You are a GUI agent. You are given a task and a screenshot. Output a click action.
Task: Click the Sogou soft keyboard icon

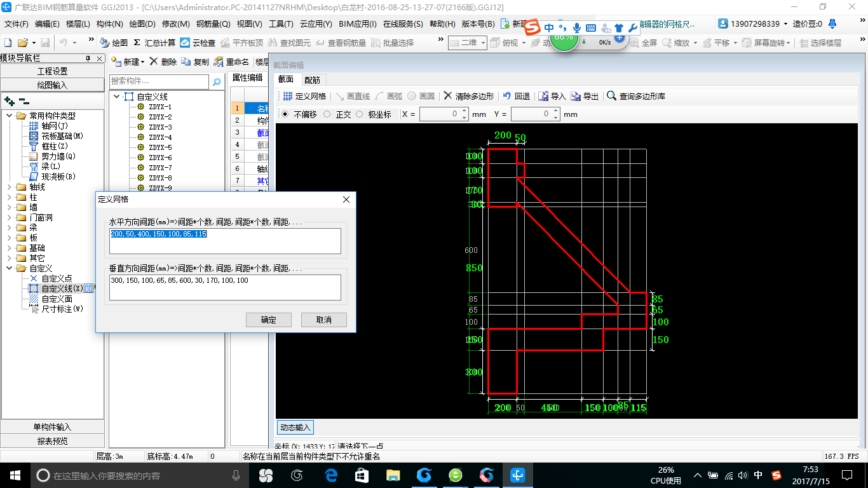[x=591, y=28]
